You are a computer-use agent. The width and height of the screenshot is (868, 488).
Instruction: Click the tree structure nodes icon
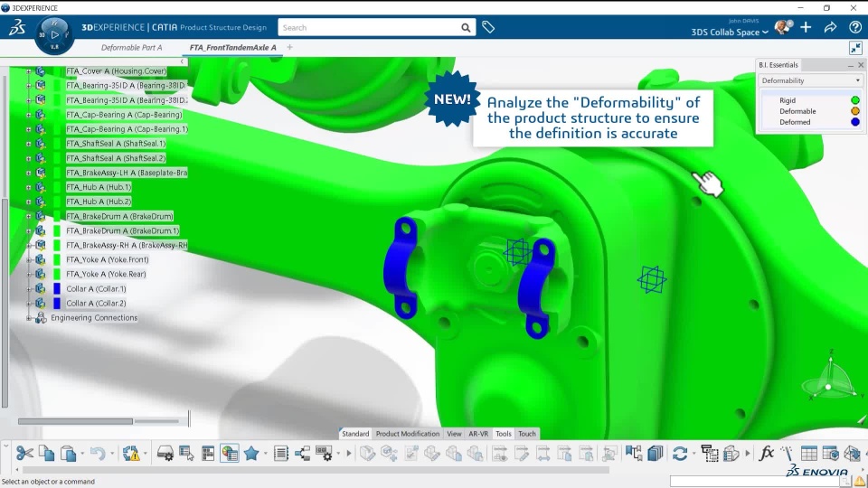coord(302,454)
